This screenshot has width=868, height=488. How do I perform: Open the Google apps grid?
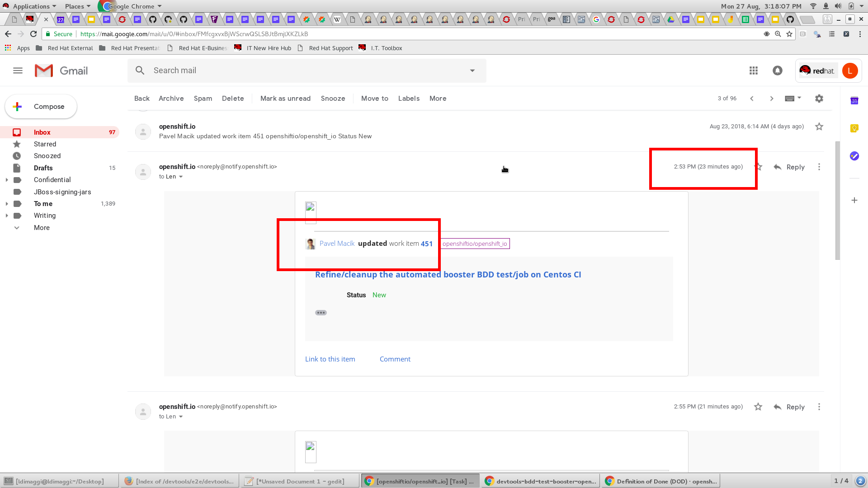tap(753, 70)
